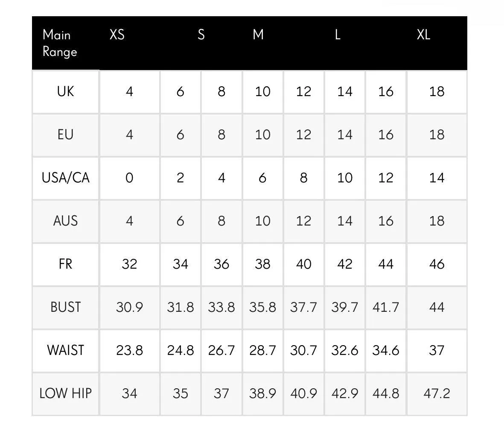Select the WAIST row label
This screenshot has height=431, width=504.
(65, 350)
